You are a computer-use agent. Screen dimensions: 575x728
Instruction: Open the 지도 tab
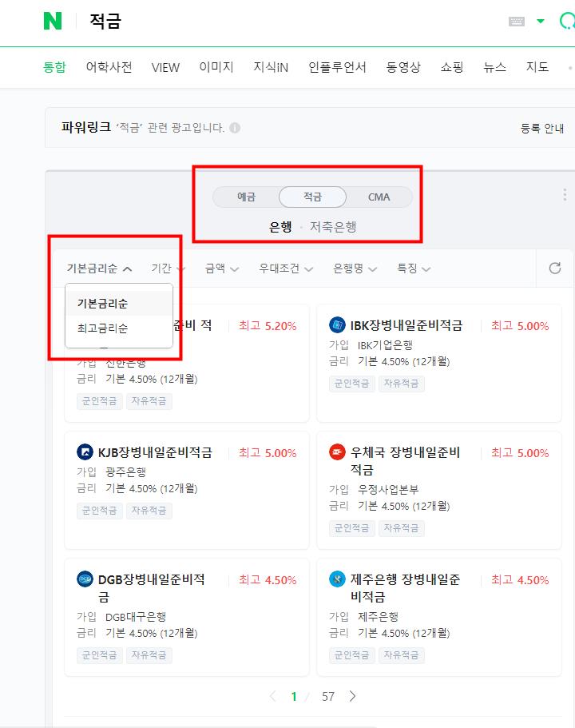click(537, 67)
